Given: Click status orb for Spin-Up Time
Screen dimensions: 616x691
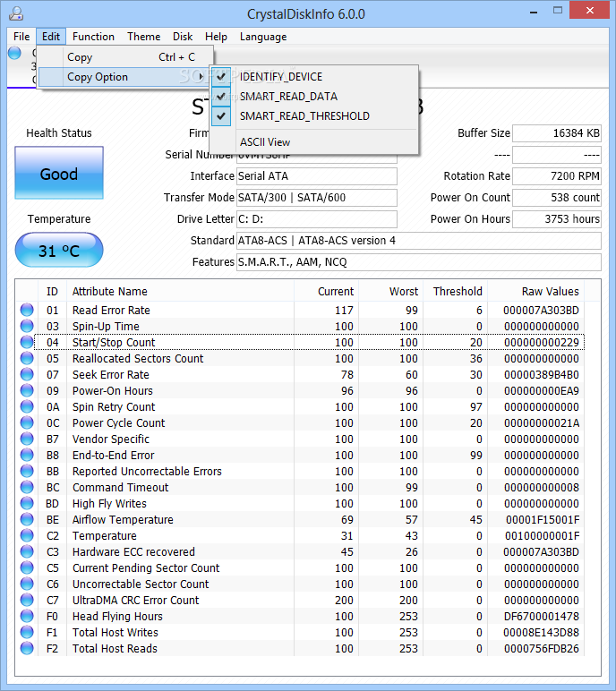Looking at the screenshot, I should (27, 326).
